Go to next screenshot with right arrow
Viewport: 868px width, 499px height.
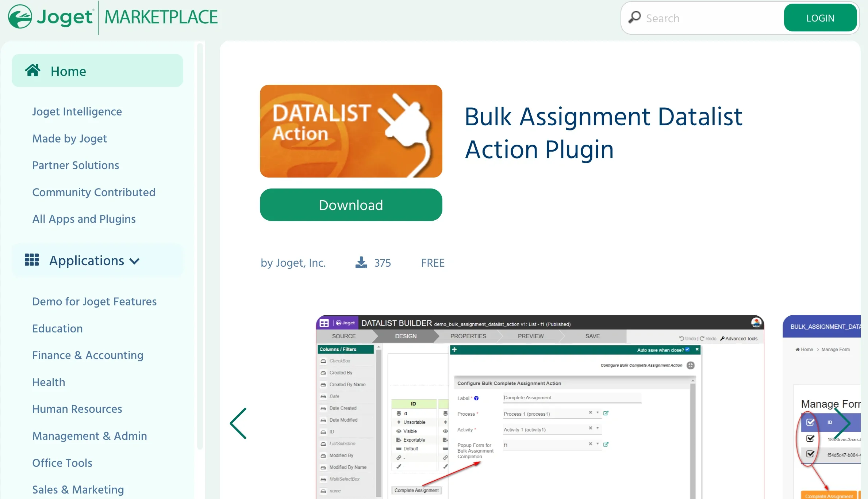coord(842,423)
